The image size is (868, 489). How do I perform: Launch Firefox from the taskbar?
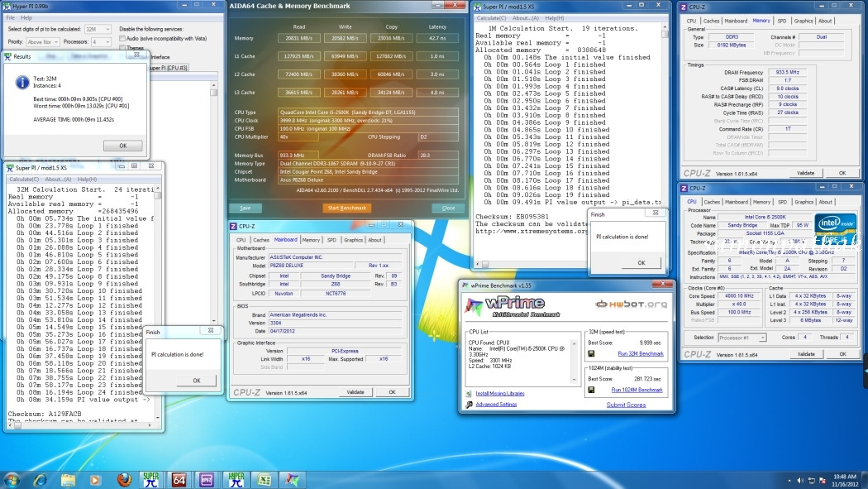pos(124,480)
